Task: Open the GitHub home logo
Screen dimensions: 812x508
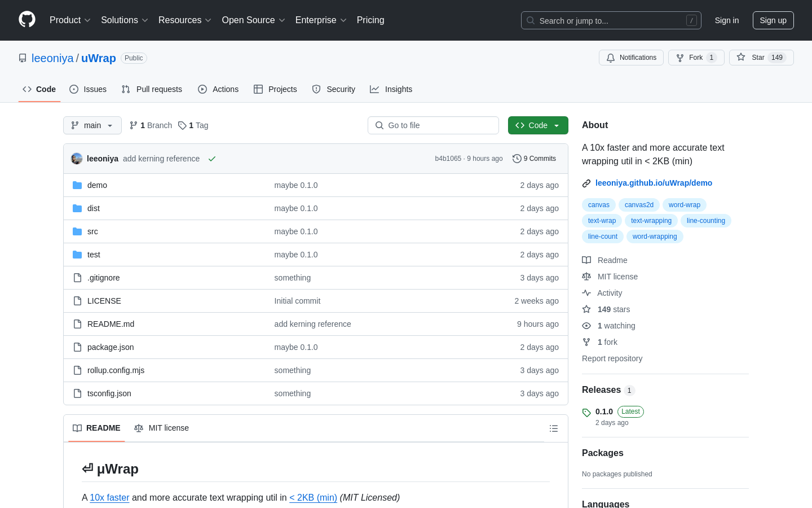Action: [x=27, y=20]
